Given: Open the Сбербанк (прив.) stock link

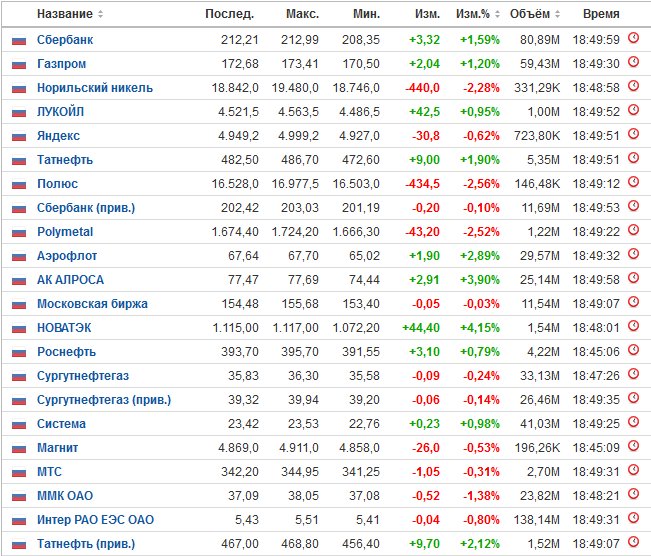Looking at the screenshot, I should 86,208.
